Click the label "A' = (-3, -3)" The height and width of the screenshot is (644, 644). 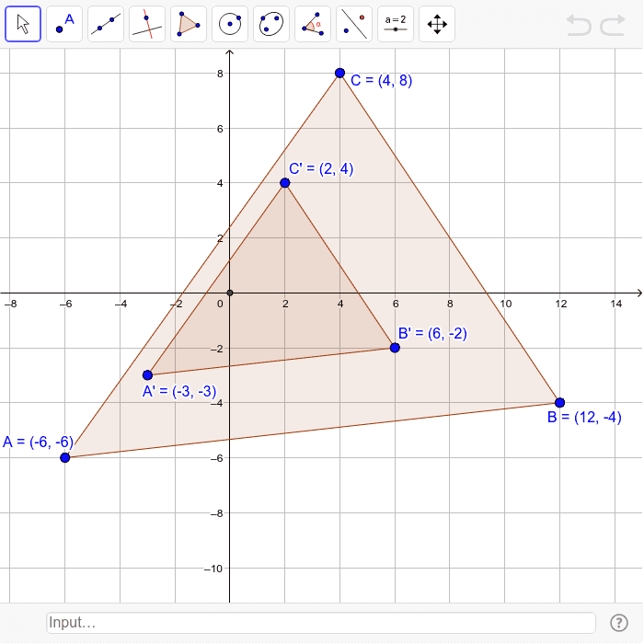pos(179,391)
